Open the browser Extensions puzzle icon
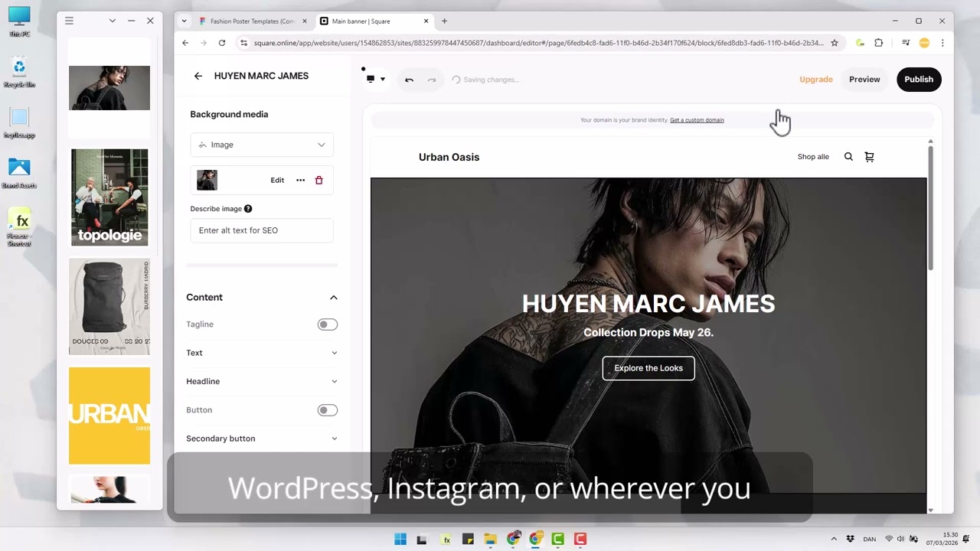980x551 pixels. click(879, 43)
